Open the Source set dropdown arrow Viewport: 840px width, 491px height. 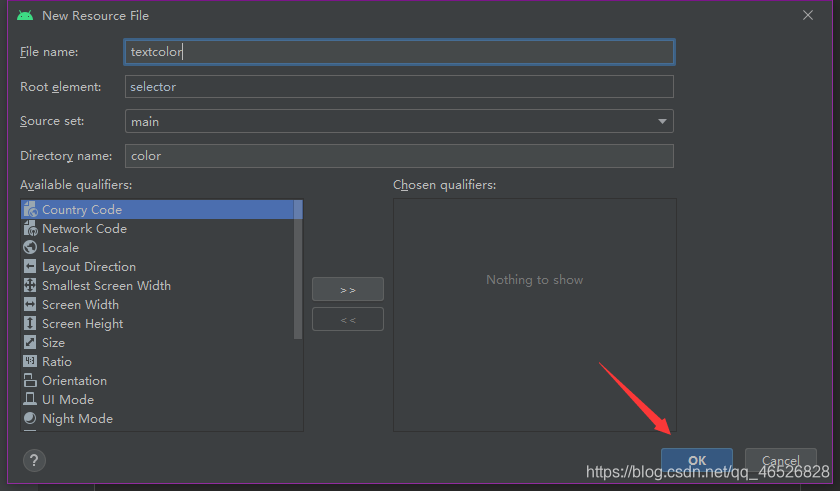point(662,122)
